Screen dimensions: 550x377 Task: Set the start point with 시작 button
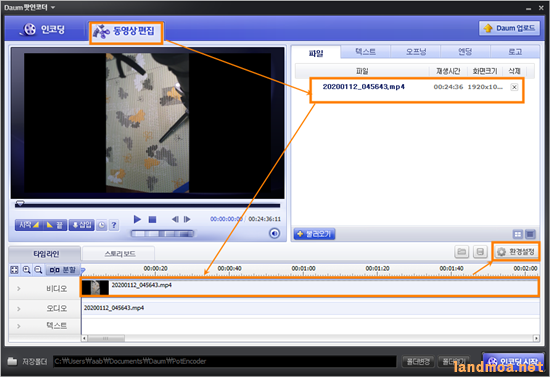coord(28,225)
